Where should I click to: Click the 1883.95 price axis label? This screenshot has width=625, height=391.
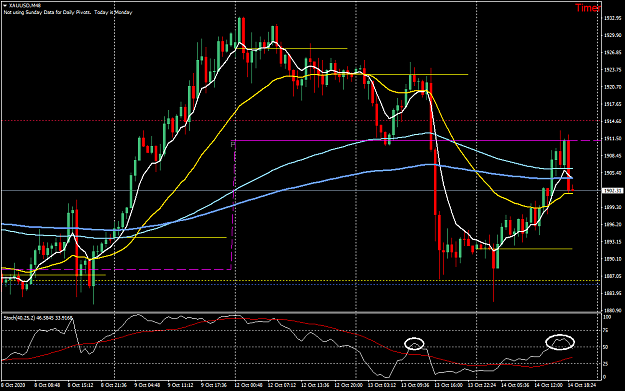(x=613, y=293)
